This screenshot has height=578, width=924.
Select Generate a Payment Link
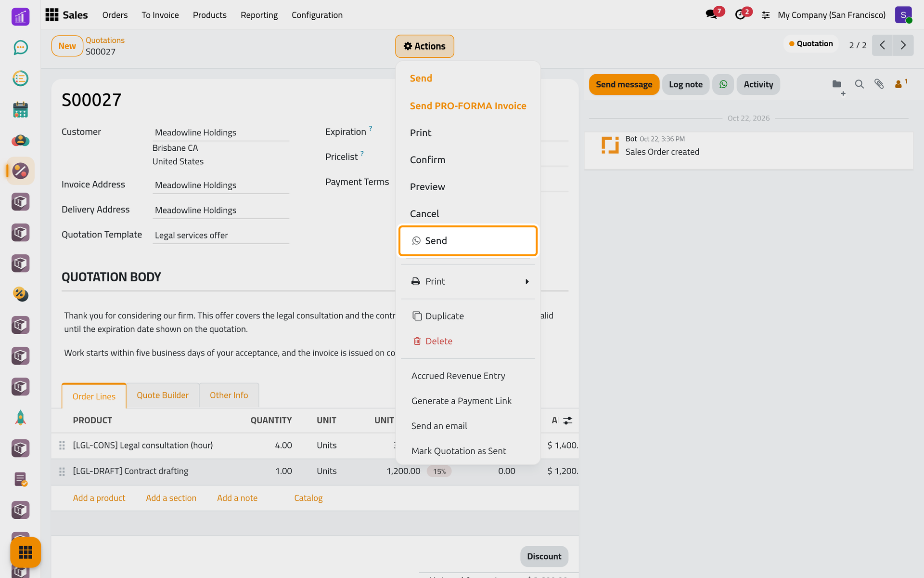pyautogui.click(x=468, y=401)
